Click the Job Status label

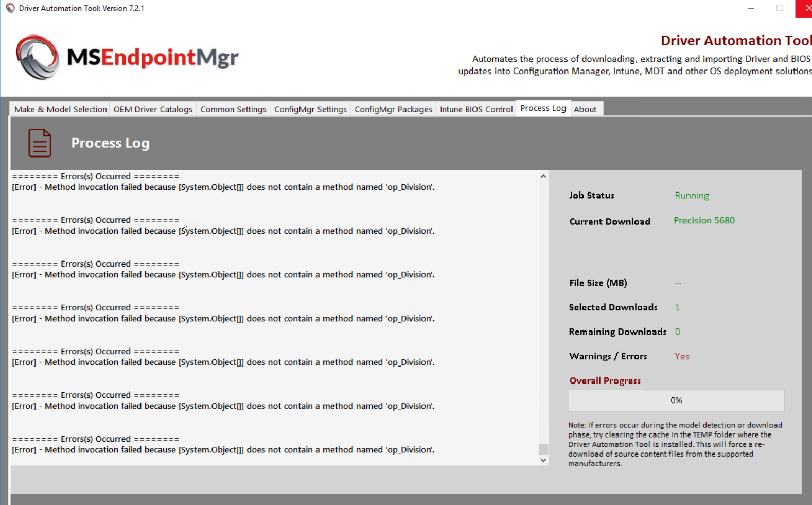click(x=591, y=196)
